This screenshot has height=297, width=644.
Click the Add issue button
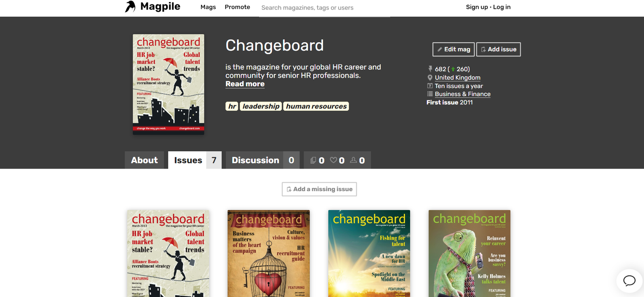(x=498, y=49)
